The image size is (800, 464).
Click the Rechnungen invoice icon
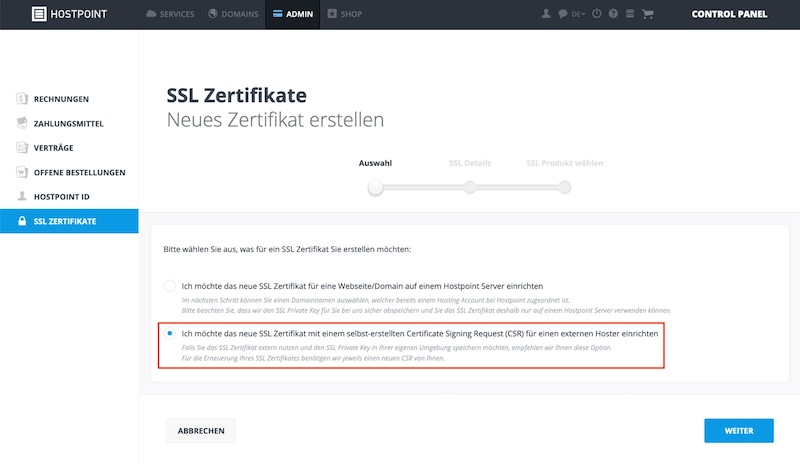(x=22, y=98)
